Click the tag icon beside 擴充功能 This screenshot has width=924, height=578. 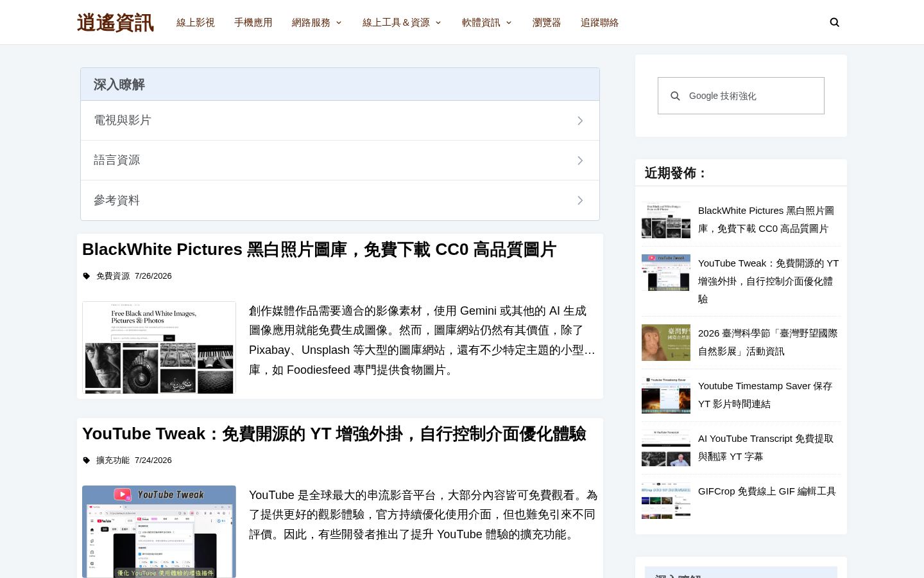coord(87,460)
